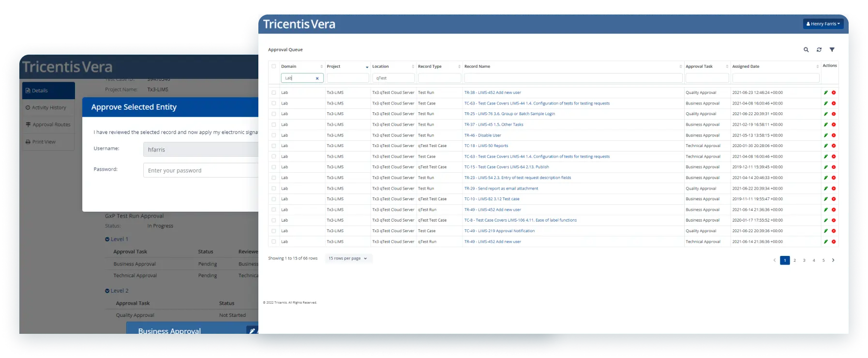Click red reject icon for TC-49 Approval Notification
The height and width of the screenshot is (358, 868).
[x=834, y=231]
